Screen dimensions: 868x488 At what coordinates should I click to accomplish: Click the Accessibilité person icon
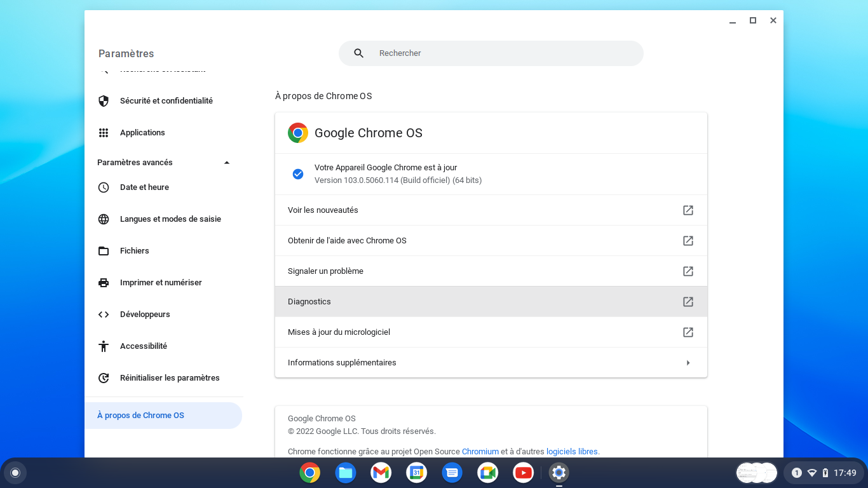104,346
